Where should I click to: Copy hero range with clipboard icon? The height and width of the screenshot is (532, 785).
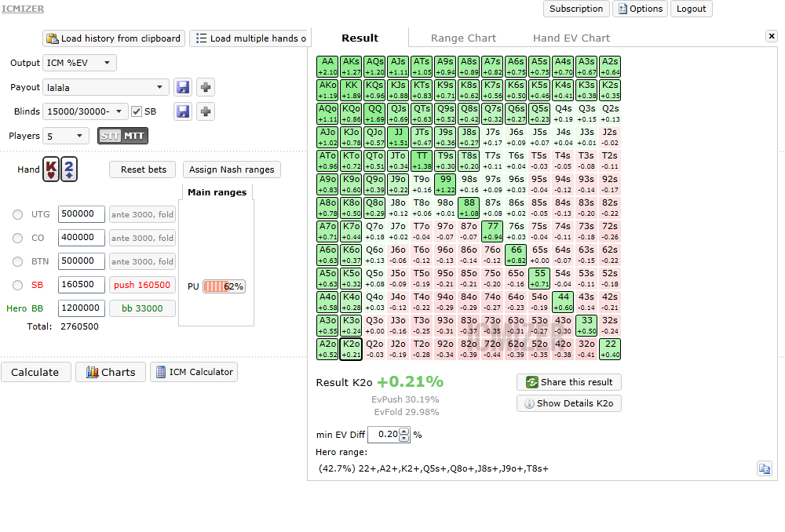point(764,468)
